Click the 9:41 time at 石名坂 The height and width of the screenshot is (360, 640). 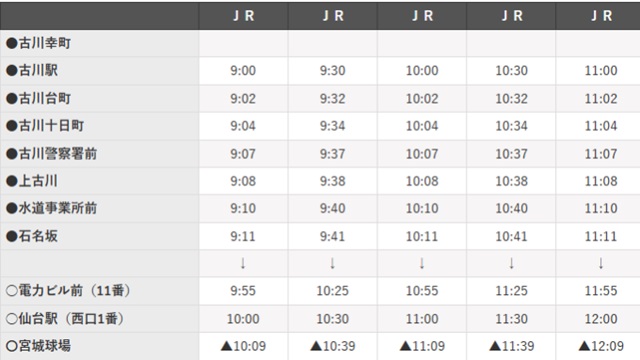click(332, 236)
